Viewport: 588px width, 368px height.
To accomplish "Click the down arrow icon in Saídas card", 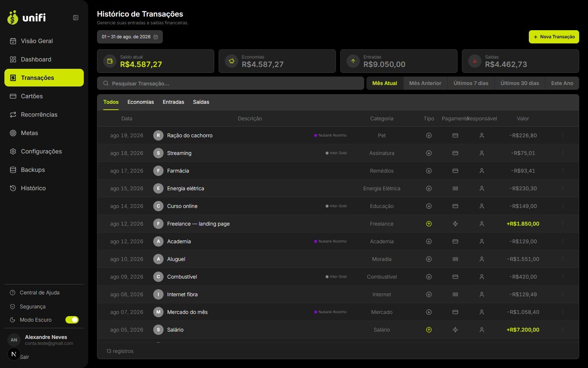I will coord(475,61).
